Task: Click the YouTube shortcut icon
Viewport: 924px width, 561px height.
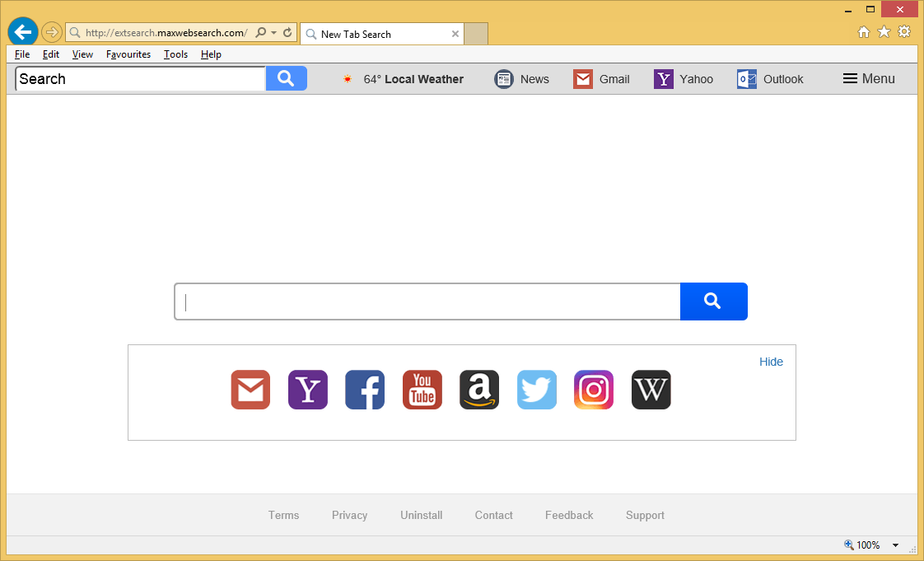Action: (x=422, y=390)
